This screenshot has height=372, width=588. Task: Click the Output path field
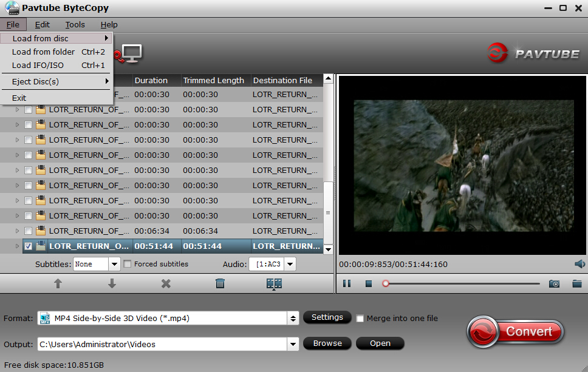(162, 344)
